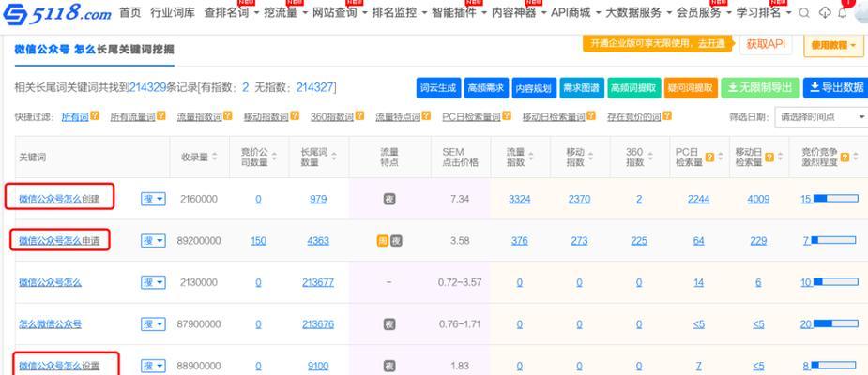Click the 5118.com logo
The width and height of the screenshot is (868, 375).
(x=57, y=13)
